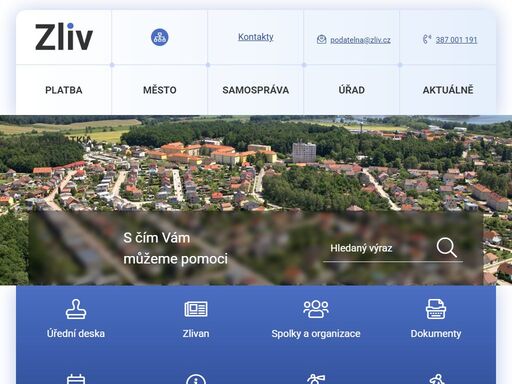This screenshot has height=384, width=512.
Task: Click the podatelna@zliv.cz email link
Action: coord(360,40)
